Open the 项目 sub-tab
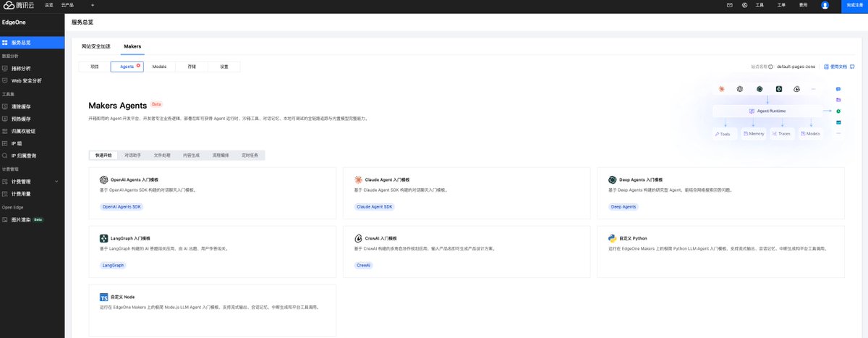This screenshot has height=338, width=868. 95,67
